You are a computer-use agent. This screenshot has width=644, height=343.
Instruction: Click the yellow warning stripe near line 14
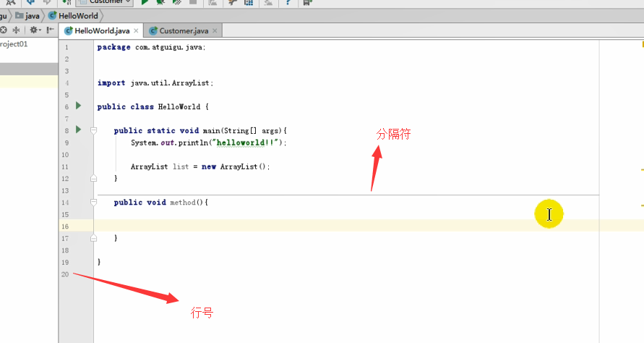pyautogui.click(x=642, y=205)
